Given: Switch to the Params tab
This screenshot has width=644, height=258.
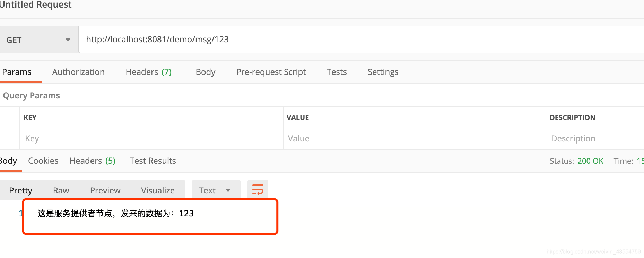Looking at the screenshot, I should (x=17, y=72).
